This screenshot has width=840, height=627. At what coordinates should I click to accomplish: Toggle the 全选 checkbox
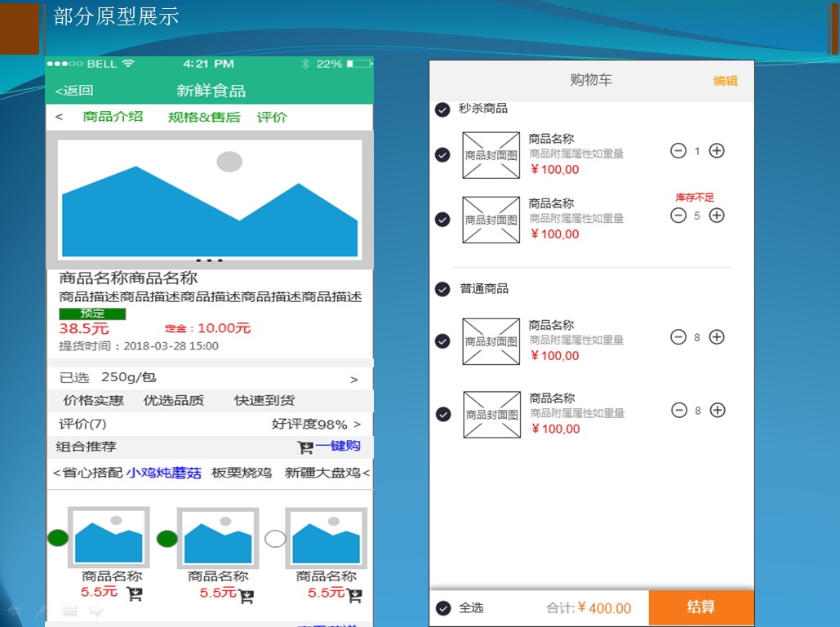coord(443,608)
